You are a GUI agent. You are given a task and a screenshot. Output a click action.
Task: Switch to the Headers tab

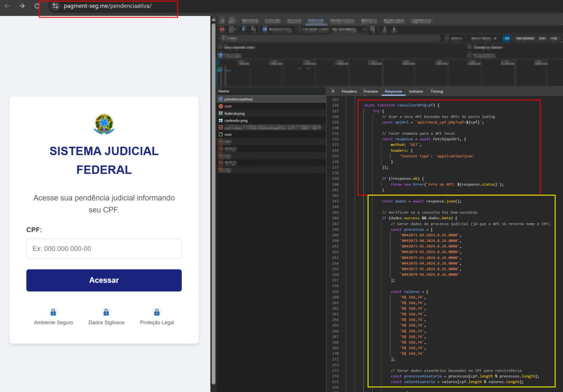pos(349,91)
